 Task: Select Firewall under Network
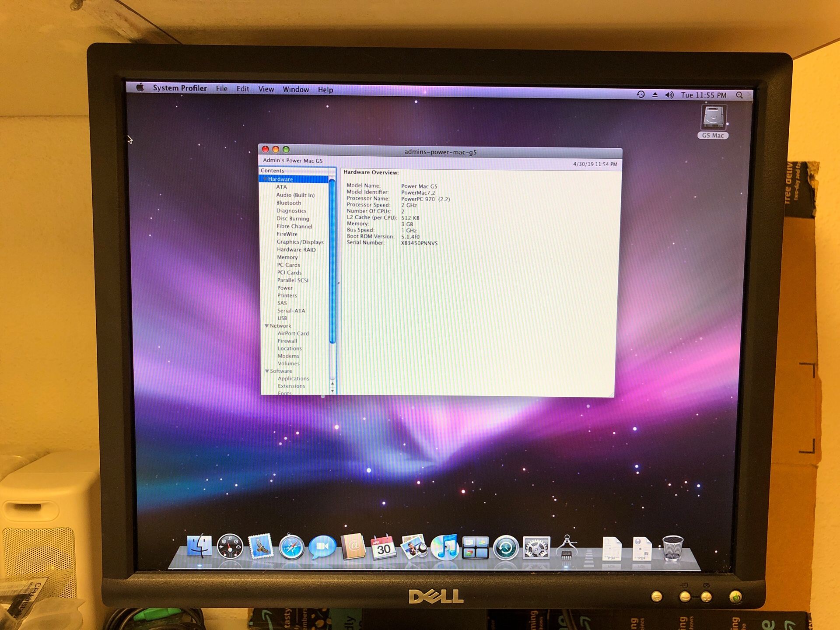pos(287,341)
